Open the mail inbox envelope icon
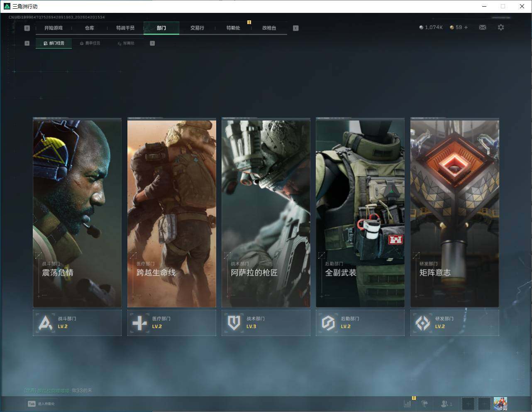Screen dimensions: 532x412 click(x=483, y=27)
